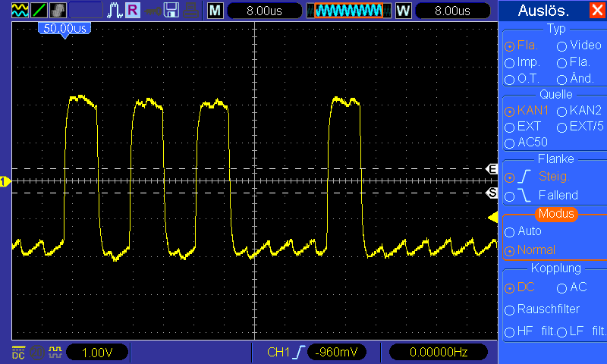Click the W 8.00us window timebase field
Viewport: 607px width, 364px height.
click(452, 11)
